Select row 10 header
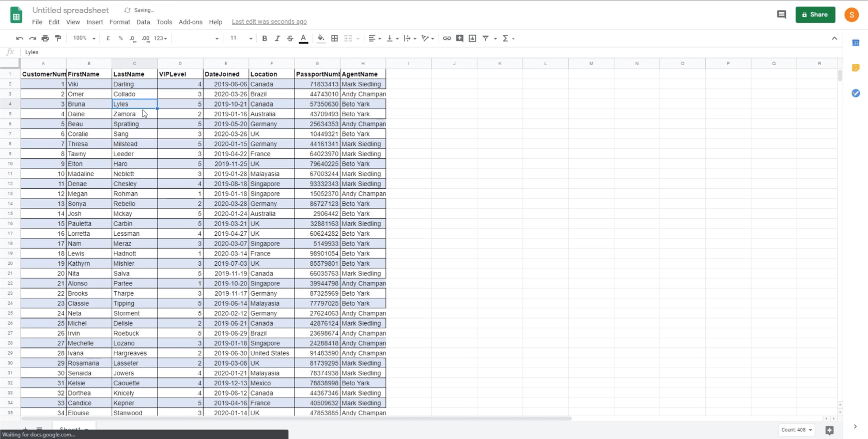Screen dimensions: 868x439 10,163
